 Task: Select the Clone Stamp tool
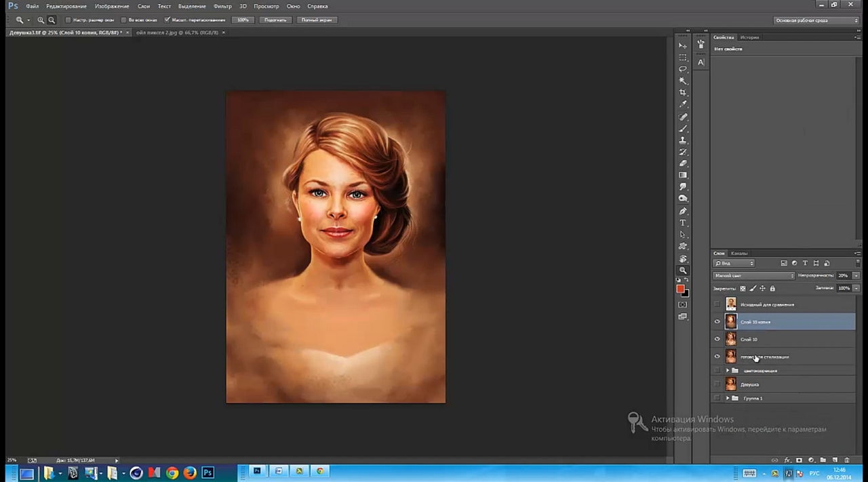[x=683, y=140]
